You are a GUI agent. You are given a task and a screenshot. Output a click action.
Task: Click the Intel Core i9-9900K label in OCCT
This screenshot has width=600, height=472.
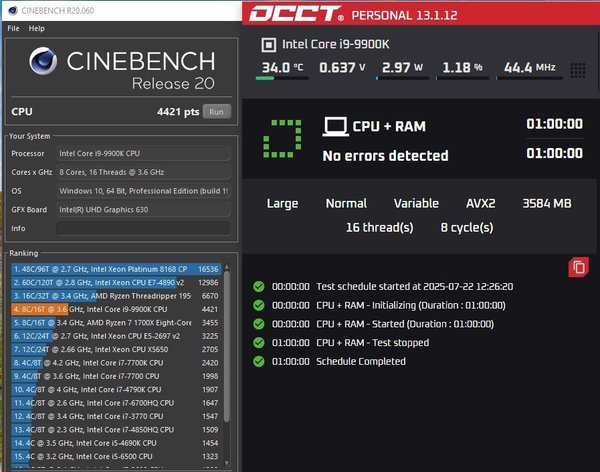(336, 44)
